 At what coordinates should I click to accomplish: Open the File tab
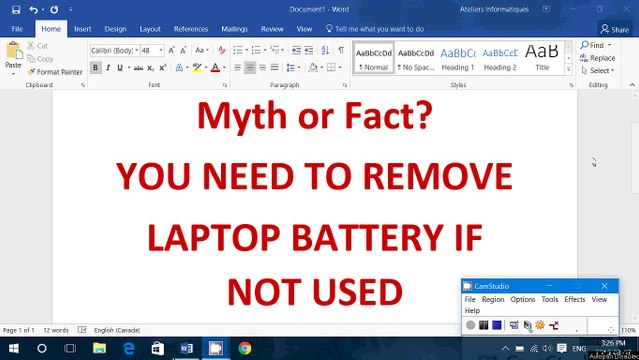(17, 29)
